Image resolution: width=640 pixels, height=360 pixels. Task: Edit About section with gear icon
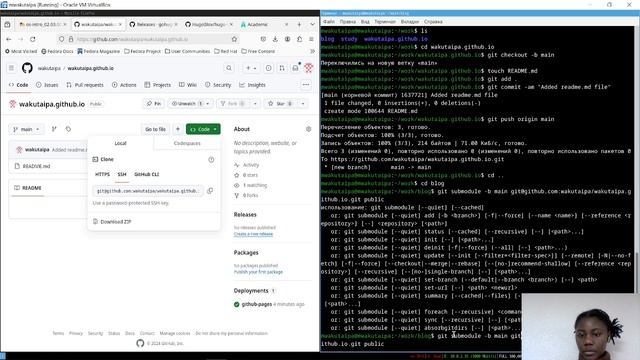click(309, 129)
